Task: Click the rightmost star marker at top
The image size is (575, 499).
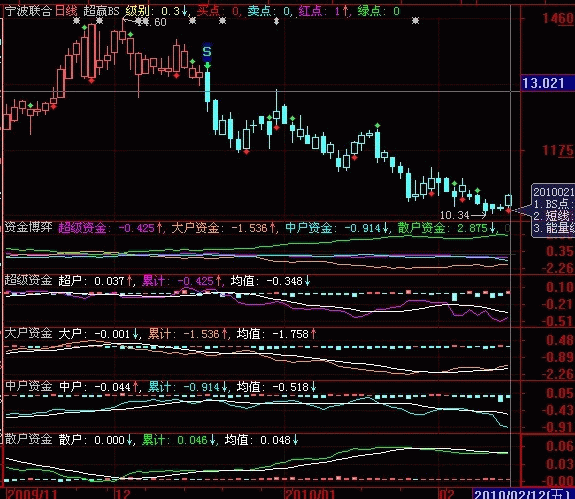Action: coord(415,21)
